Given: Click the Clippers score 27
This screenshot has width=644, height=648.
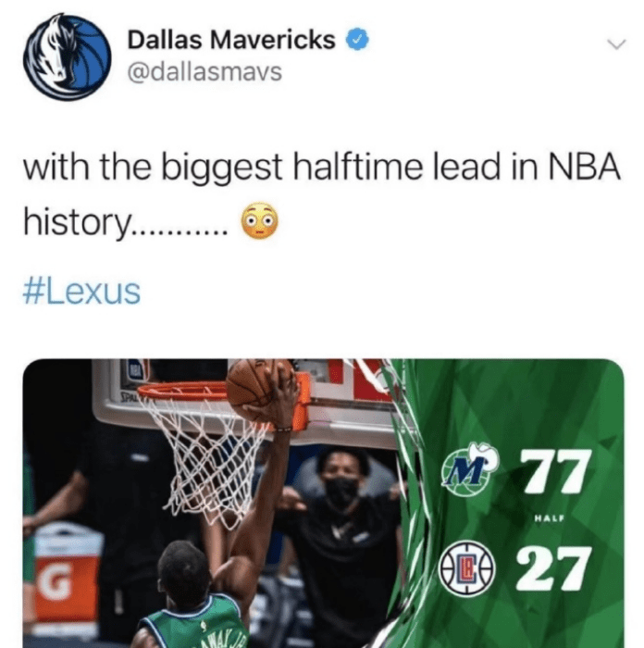Looking at the screenshot, I should 551,567.
